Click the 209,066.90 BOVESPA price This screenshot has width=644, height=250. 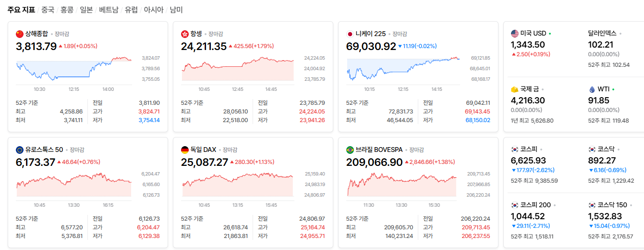tap(374, 162)
